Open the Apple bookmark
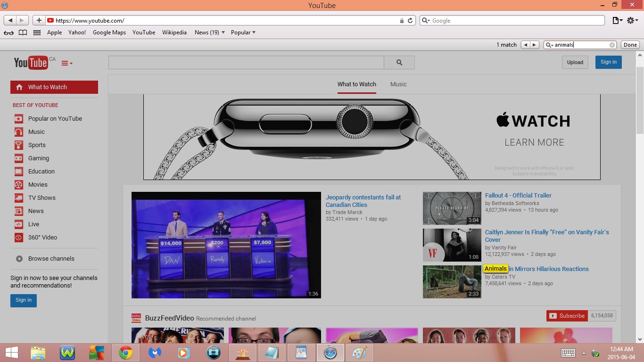This screenshot has height=362, width=644. click(x=54, y=33)
